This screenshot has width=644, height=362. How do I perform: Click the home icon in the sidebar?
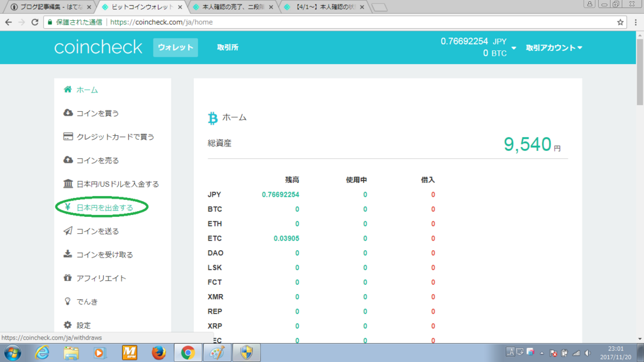click(x=68, y=89)
